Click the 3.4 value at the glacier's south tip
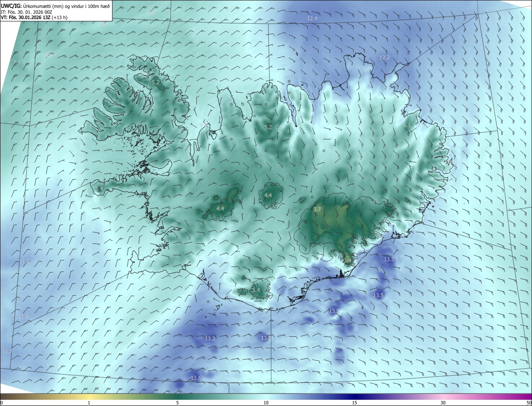532x406 pixels. click(x=348, y=261)
